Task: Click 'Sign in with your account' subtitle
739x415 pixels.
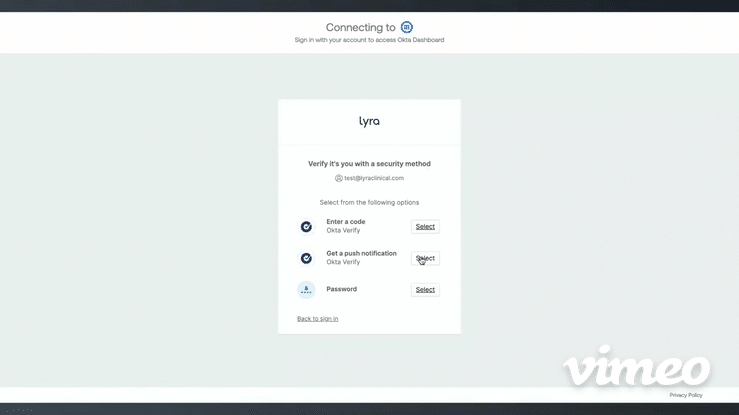Action: click(x=369, y=40)
